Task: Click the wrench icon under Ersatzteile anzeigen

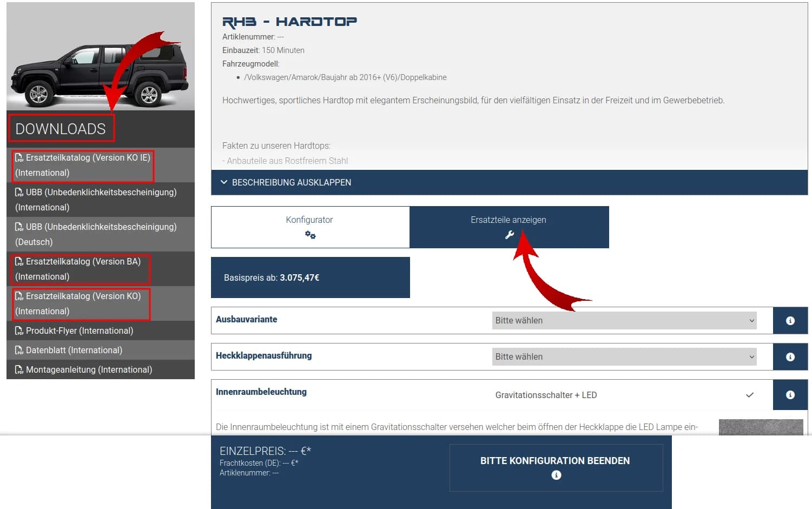Action: pos(509,235)
